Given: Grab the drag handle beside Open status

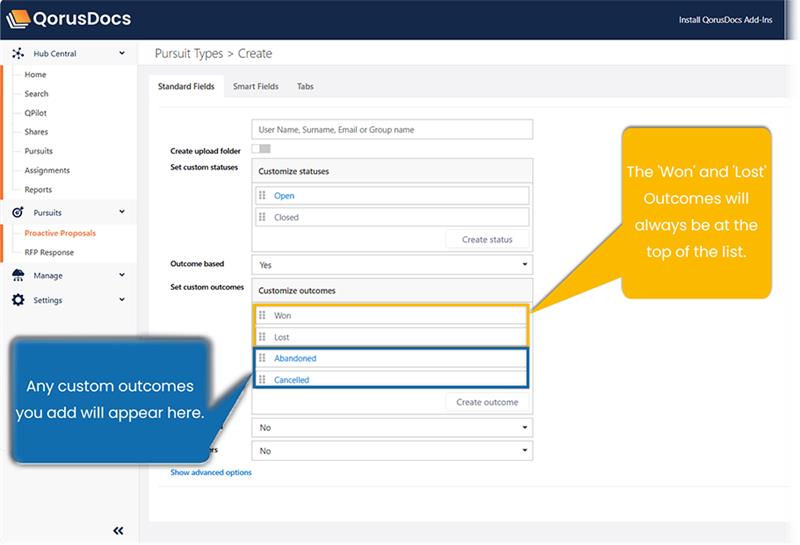Looking at the screenshot, I should pyautogui.click(x=263, y=196).
